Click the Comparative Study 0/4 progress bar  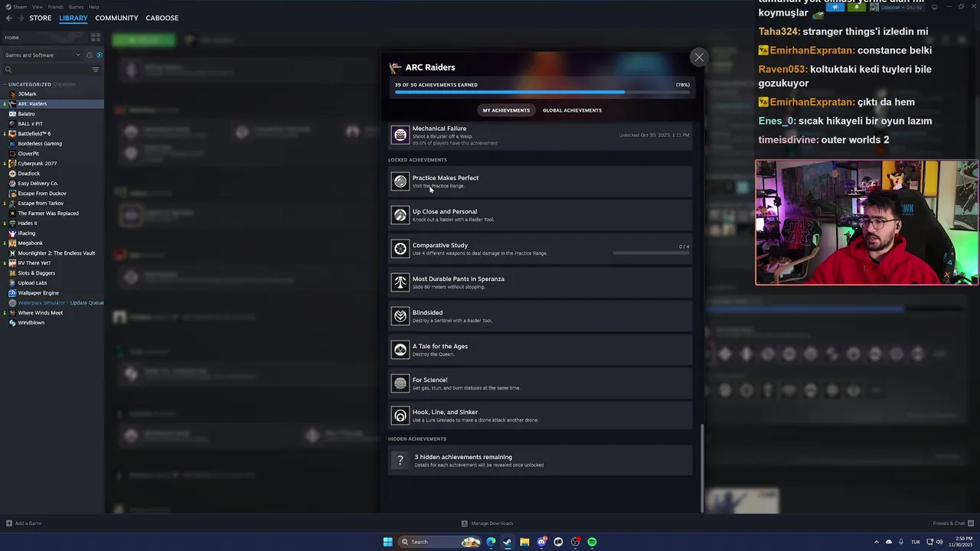[651, 253]
